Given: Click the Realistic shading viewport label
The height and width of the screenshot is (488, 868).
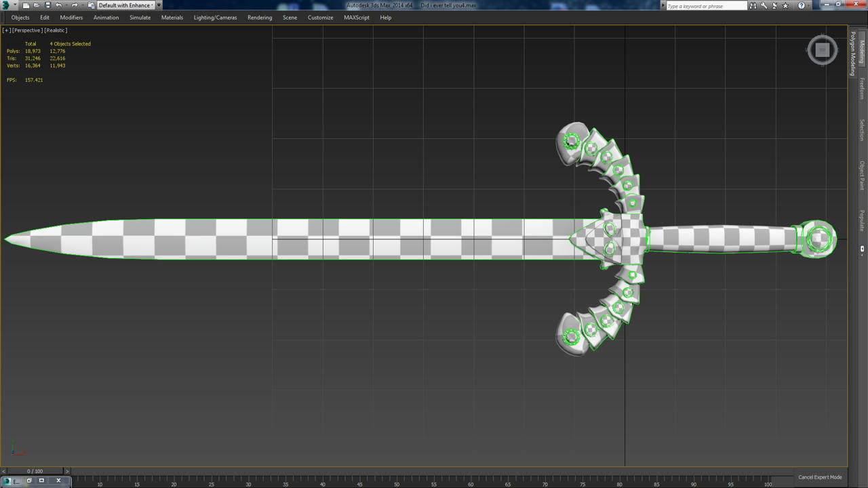Looking at the screenshot, I should [x=56, y=30].
